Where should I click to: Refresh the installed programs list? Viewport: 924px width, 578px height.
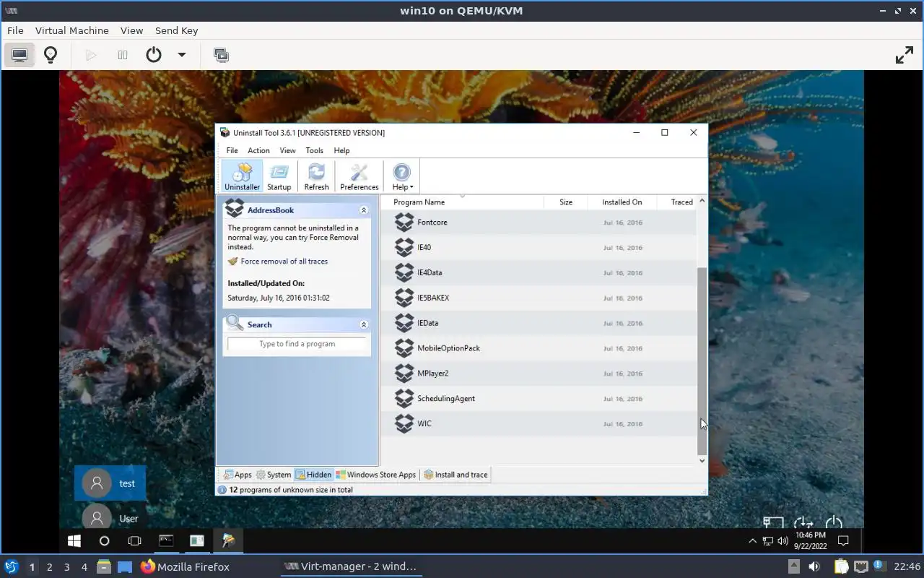click(316, 176)
